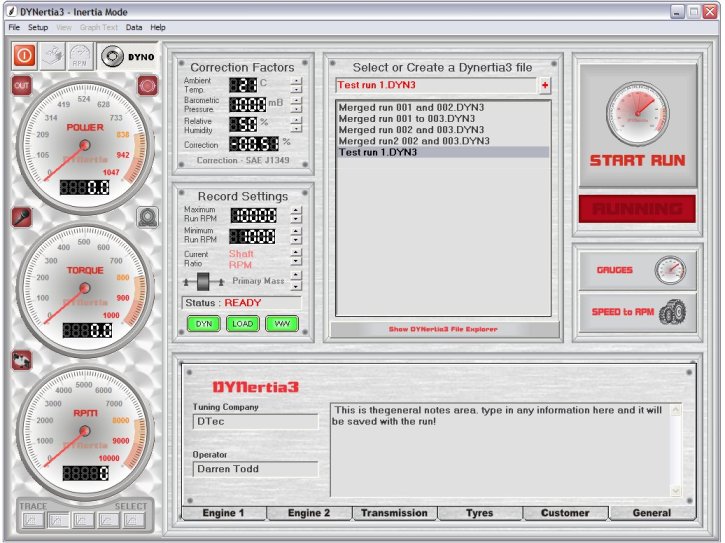Viewport: 725px width, 543px height.
Task: Select the RPM mode toolbar icon
Action: 81,56
